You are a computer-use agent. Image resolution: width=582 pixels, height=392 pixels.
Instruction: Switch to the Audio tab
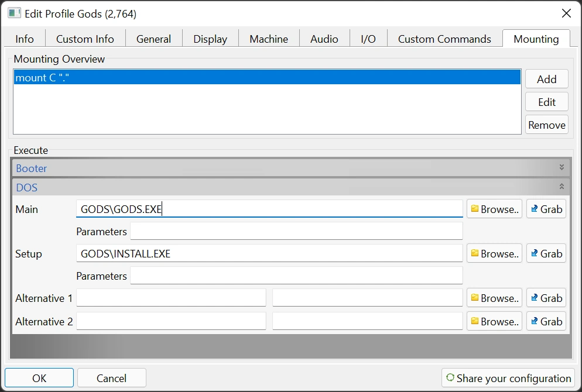pyautogui.click(x=324, y=39)
